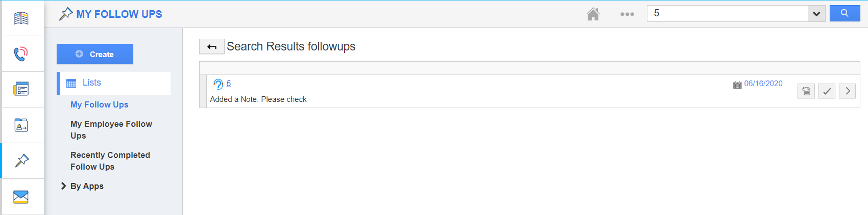Click the note icon on follow-up row
868x215 pixels.
[x=806, y=91]
